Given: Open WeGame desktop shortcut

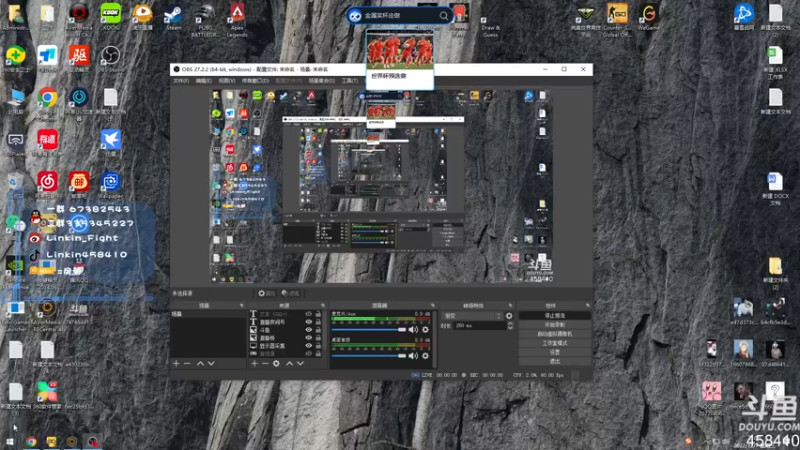Looking at the screenshot, I should pyautogui.click(x=649, y=17).
